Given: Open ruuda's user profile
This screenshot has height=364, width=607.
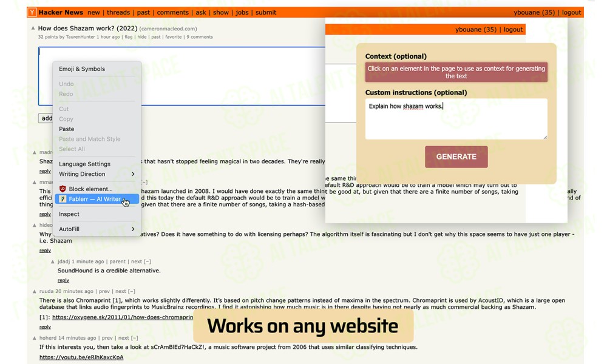Looking at the screenshot, I should tap(46, 291).
